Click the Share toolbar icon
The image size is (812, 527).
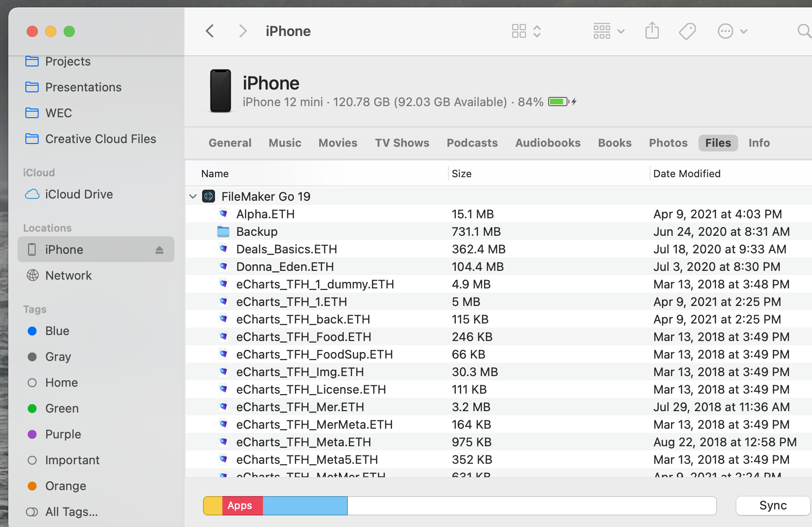[x=652, y=31]
